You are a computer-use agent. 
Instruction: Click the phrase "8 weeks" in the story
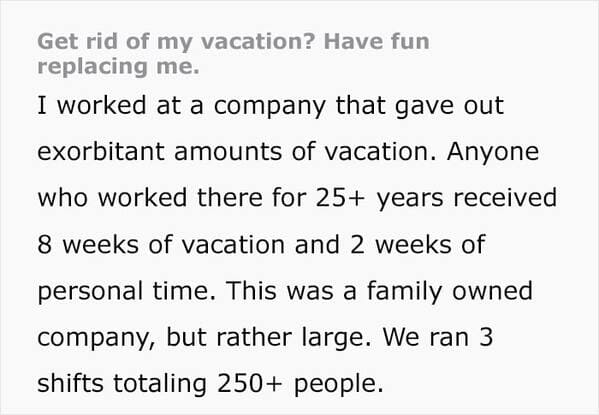click(88, 244)
